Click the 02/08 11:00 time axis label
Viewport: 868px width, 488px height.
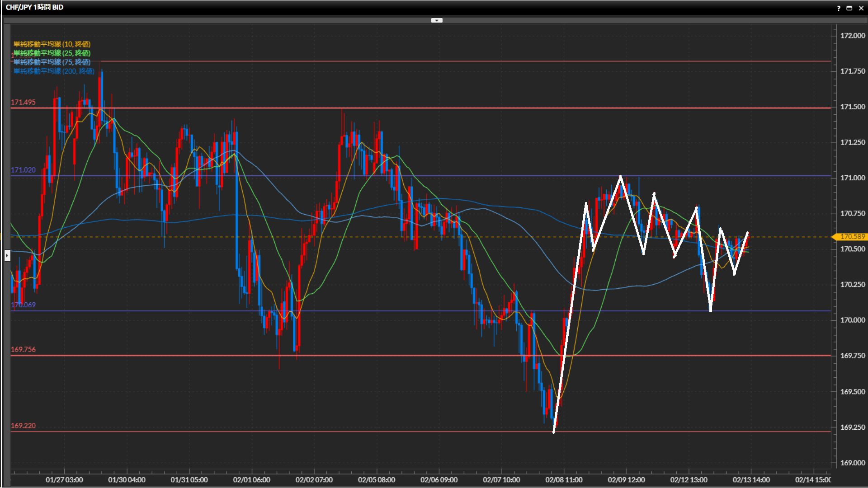coord(564,479)
